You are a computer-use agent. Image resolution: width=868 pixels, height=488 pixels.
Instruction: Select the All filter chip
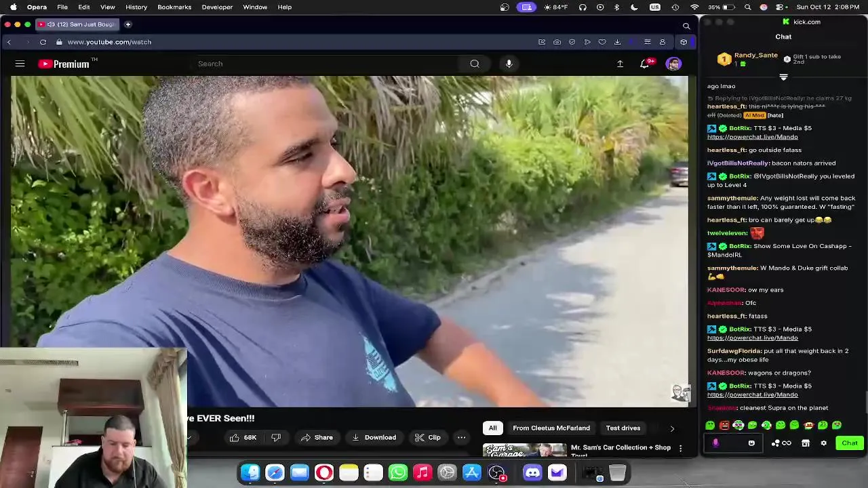point(493,428)
